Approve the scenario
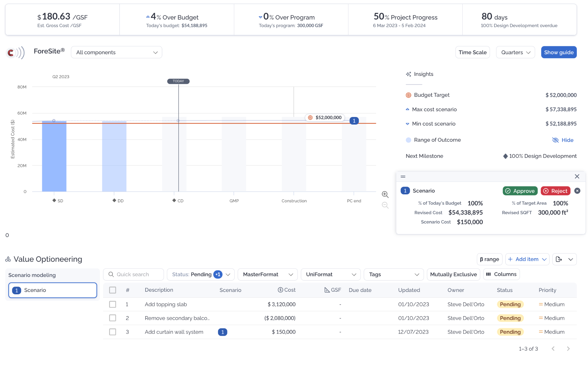588x365 pixels. [520, 191]
